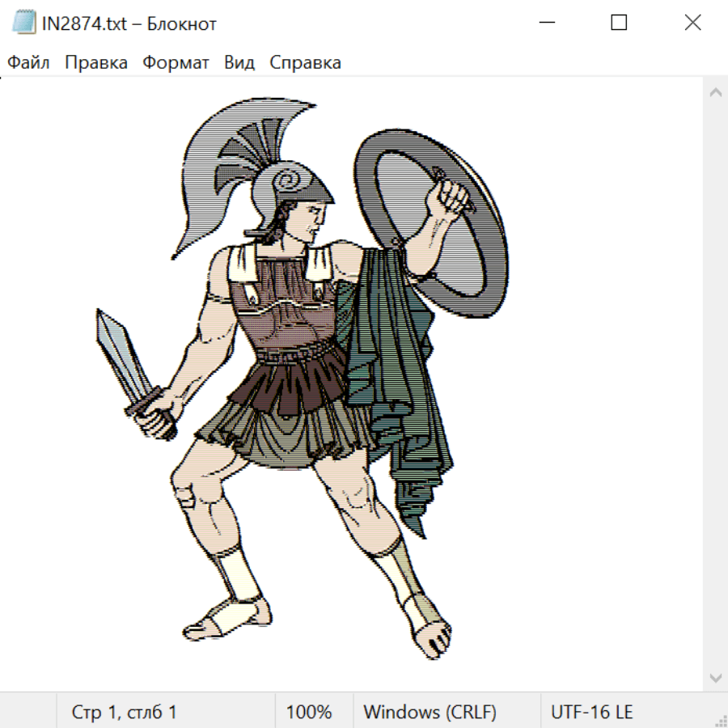Click the IN2874.txt – Блокнот window title

[x=129, y=23]
